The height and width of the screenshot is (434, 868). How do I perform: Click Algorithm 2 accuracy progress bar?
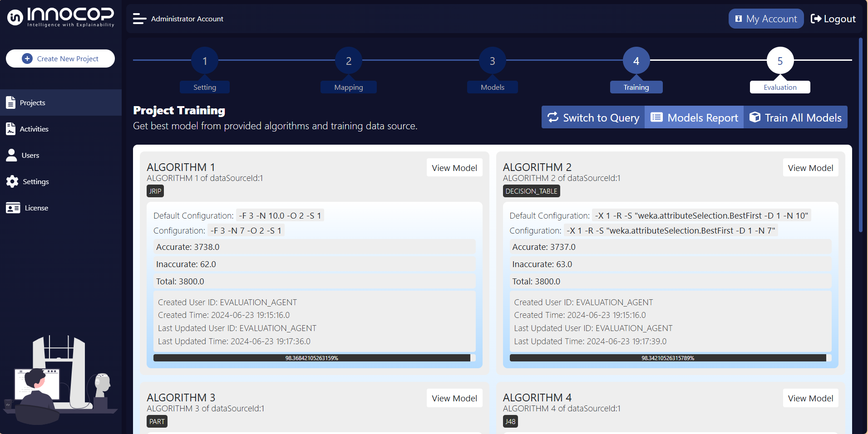[671, 358]
